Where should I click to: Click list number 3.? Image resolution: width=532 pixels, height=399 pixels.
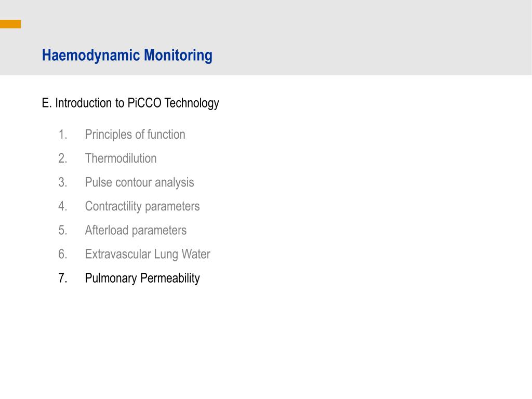(63, 182)
